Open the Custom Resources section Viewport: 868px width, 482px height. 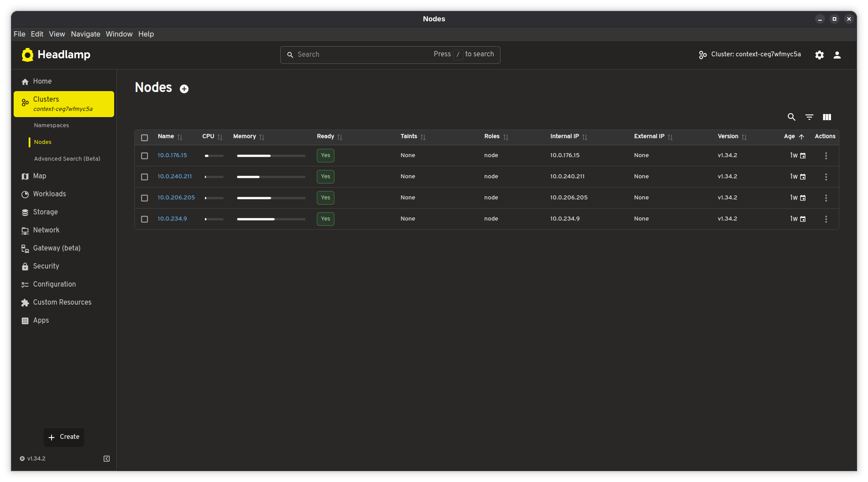point(62,302)
